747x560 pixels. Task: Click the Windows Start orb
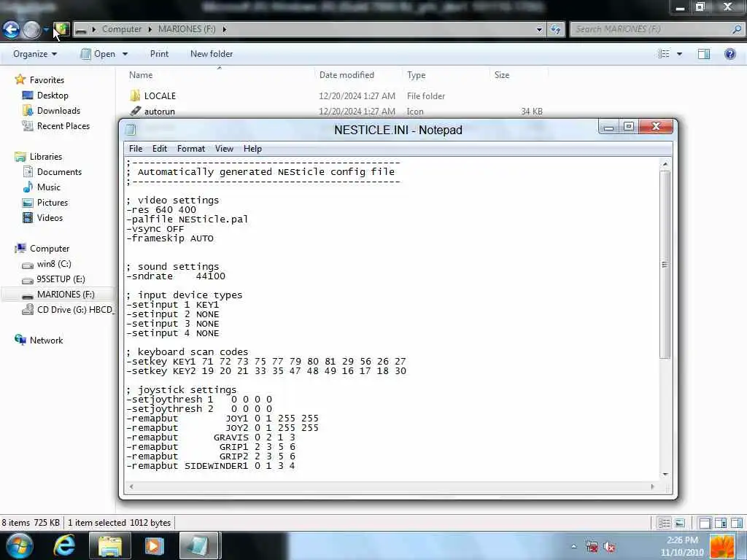click(x=19, y=545)
